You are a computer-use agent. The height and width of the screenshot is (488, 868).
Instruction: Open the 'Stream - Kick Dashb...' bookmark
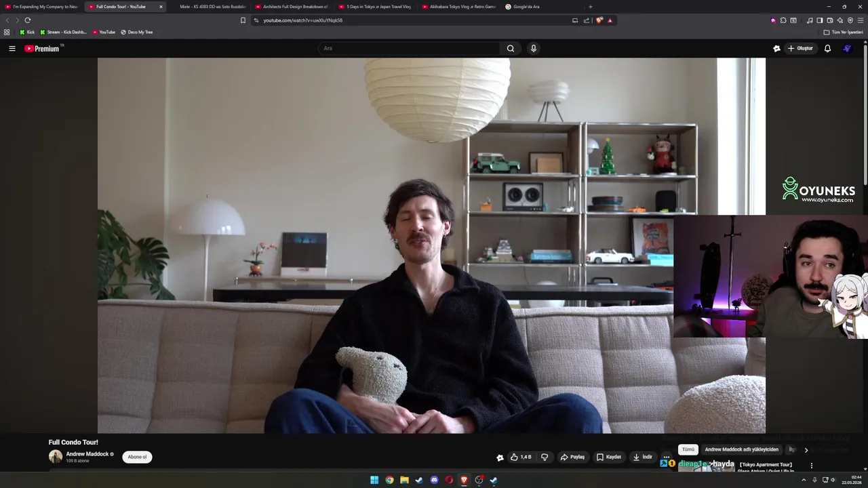pyautogui.click(x=63, y=32)
